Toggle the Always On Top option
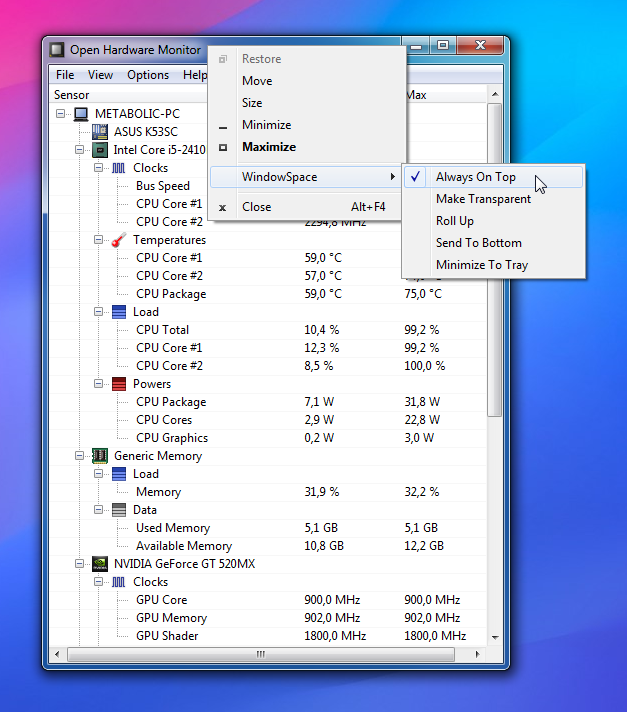This screenshot has width=627, height=712. click(x=475, y=177)
